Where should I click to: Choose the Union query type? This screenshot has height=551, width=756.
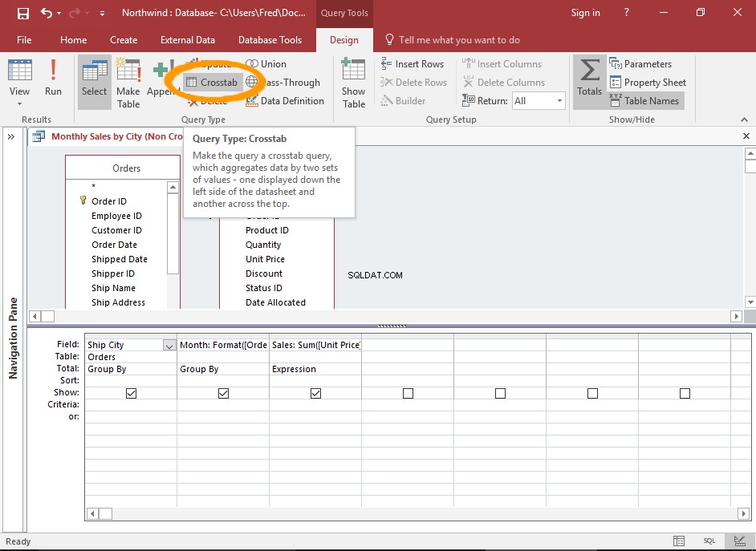(266, 64)
